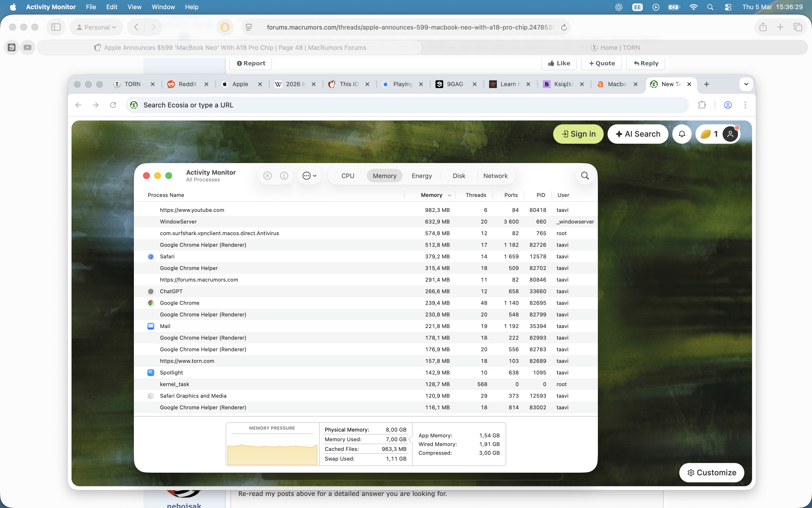Viewport: 812px width, 508px height.
Task: Report the MacRumors forum post
Action: [x=250, y=63]
